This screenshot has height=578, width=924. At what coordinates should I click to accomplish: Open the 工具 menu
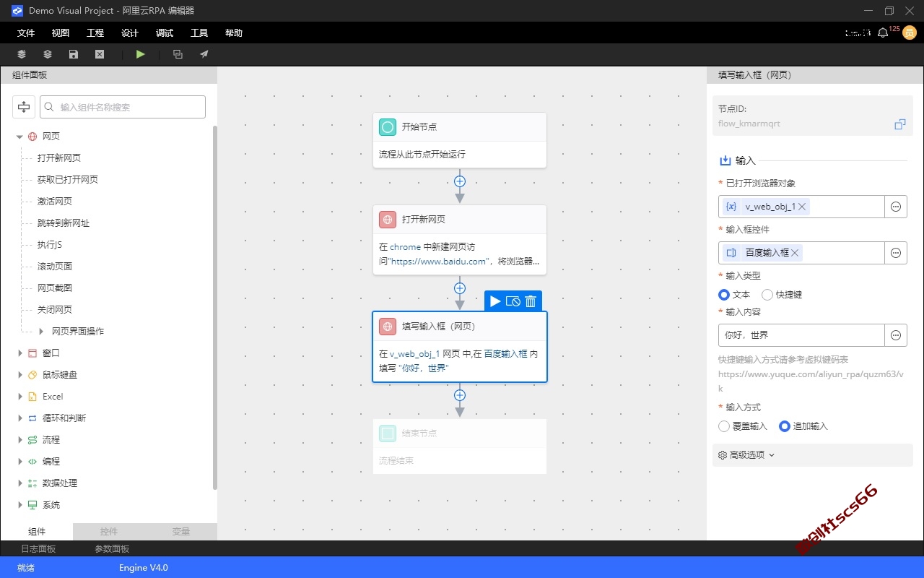199,33
